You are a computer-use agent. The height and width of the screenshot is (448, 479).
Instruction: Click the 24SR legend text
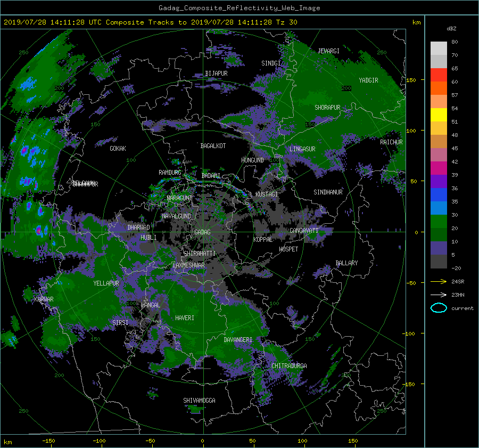click(458, 282)
